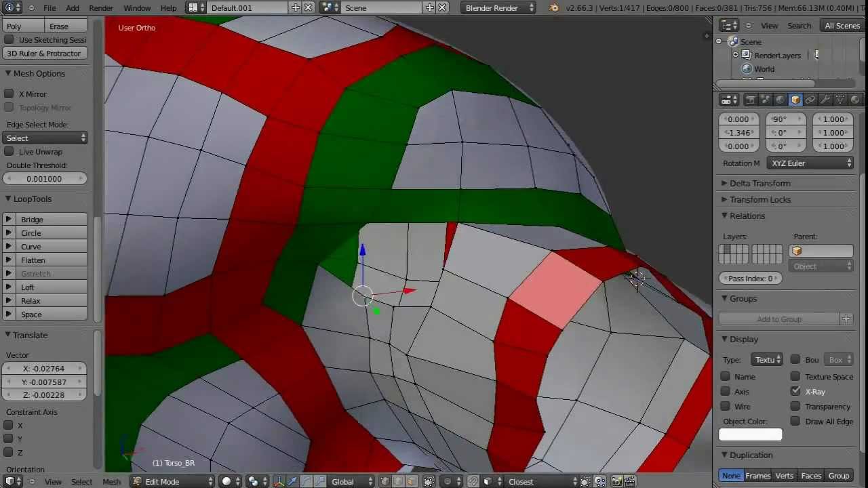Viewport: 868px width, 488px height.
Task: Toggle the 3D manipulator widget icon
Action: (x=278, y=481)
